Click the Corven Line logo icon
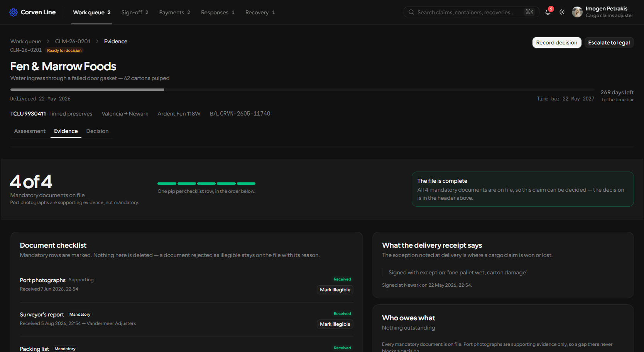 [14, 12]
